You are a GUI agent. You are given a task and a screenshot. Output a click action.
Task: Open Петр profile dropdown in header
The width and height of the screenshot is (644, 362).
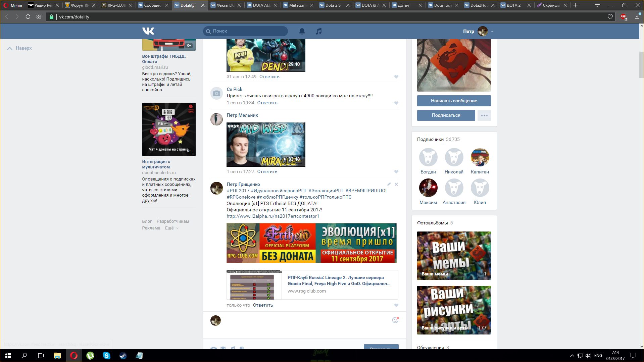click(478, 31)
